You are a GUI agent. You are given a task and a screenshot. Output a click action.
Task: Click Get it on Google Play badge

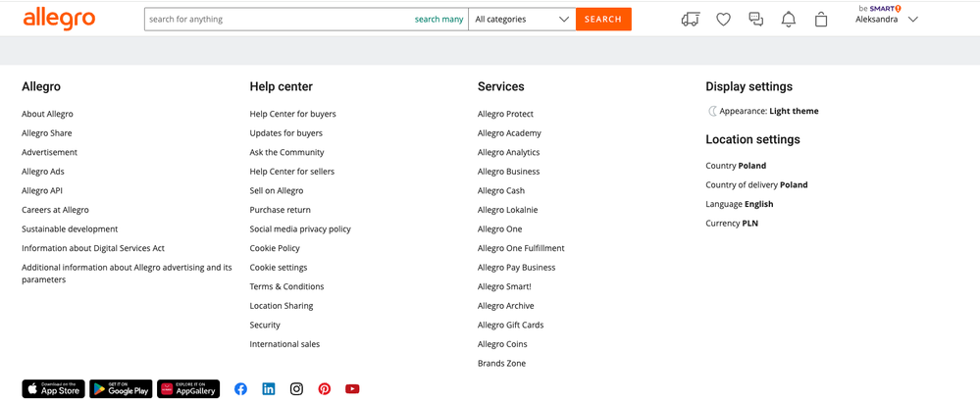[x=121, y=389]
